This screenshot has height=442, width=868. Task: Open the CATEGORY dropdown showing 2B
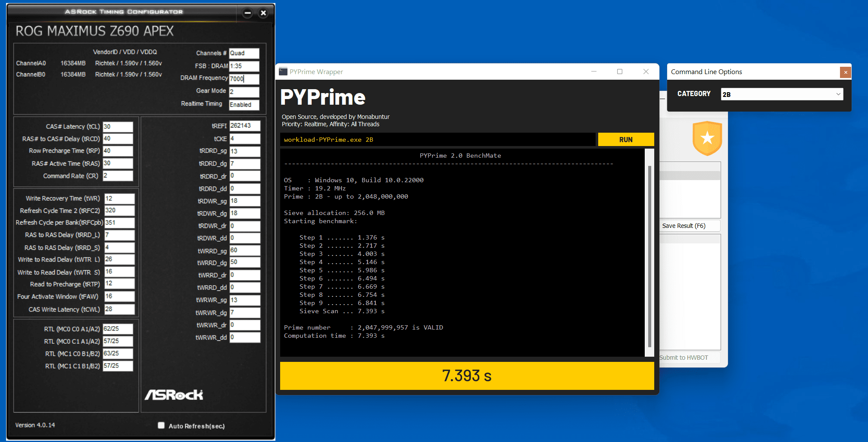coord(782,94)
